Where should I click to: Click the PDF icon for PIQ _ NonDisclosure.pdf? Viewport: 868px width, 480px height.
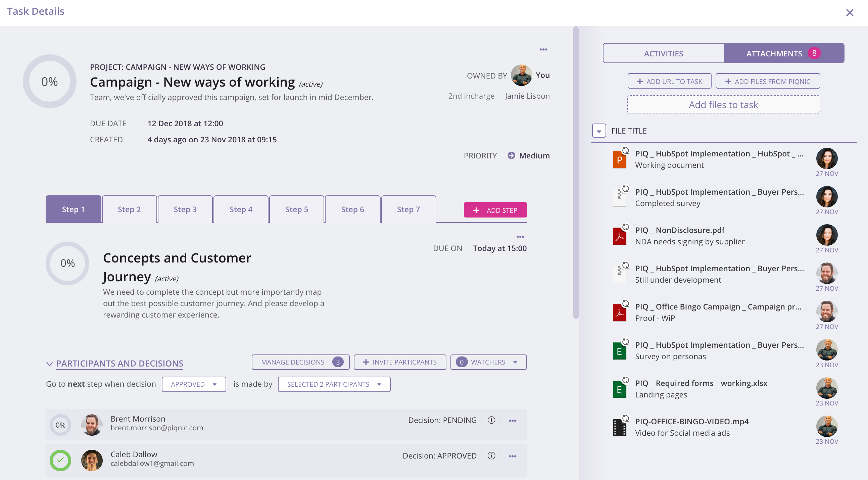[619, 236]
